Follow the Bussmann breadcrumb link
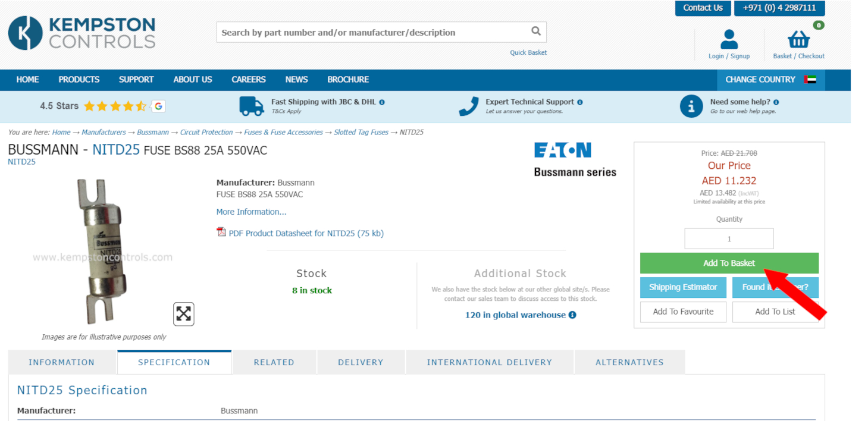 pyautogui.click(x=153, y=133)
